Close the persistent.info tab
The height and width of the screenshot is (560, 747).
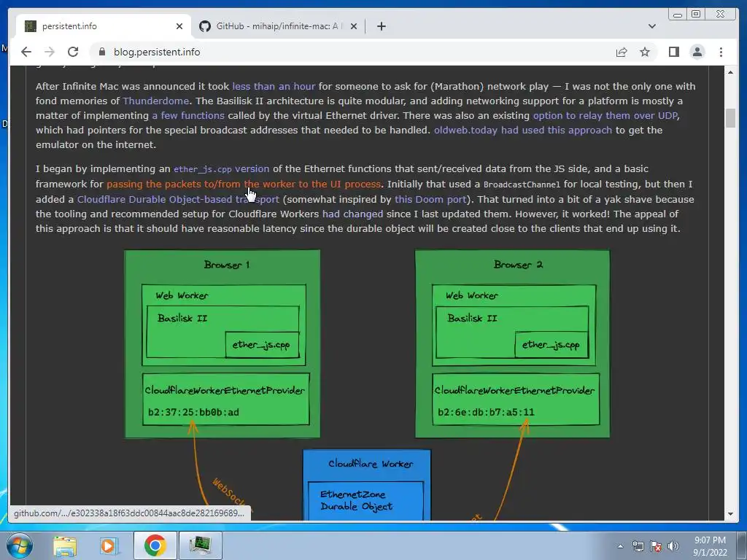(179, 26)
